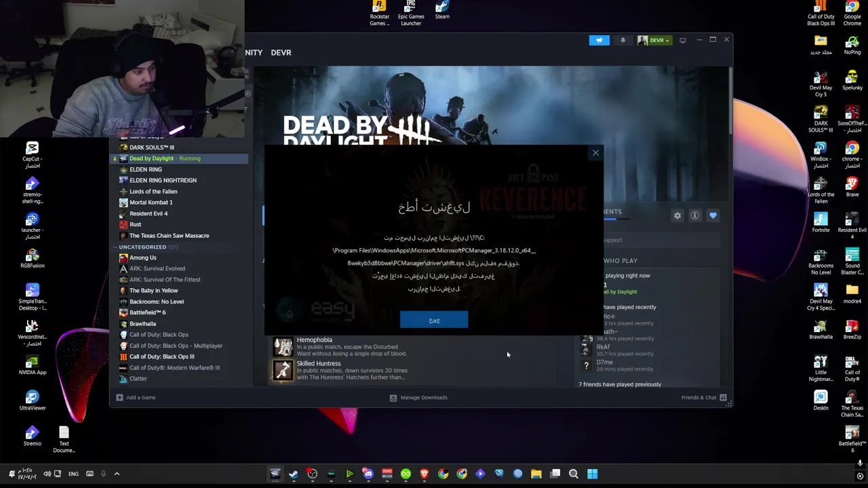This screenshot has width=868, height=488.
Task: Select Rust in the library list
Action: coord(180,224)
